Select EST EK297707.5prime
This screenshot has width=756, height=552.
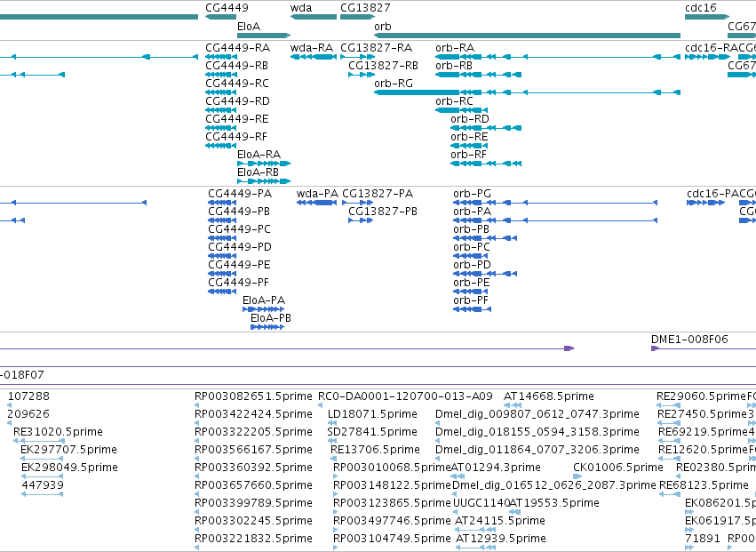(x=42, y=459)
